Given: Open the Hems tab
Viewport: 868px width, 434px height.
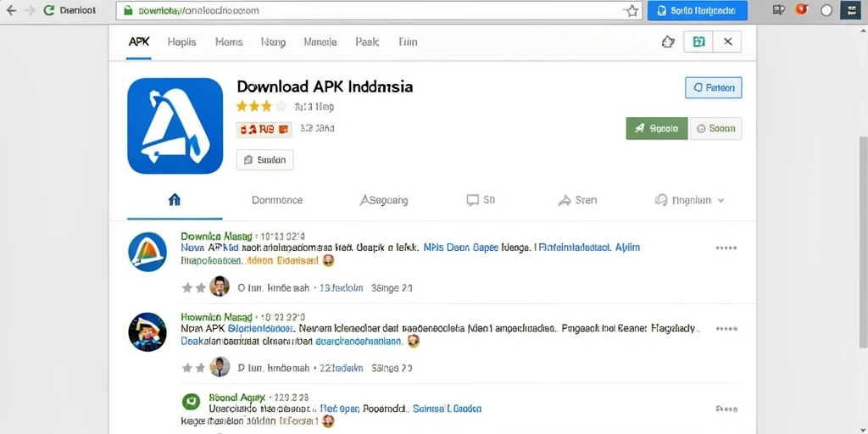Looking at the screenshot, I should [x=229, y=42].
